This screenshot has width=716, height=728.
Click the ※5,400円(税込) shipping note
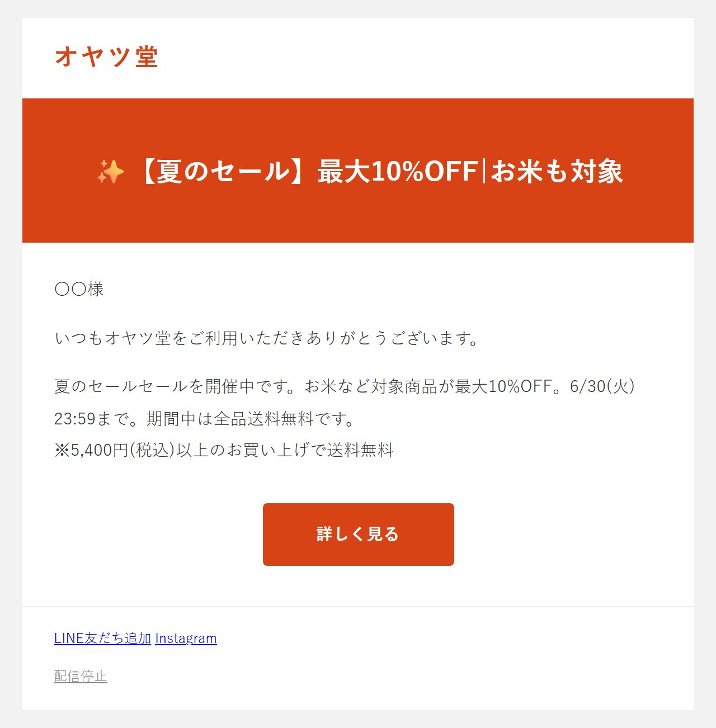pos(115,450)
